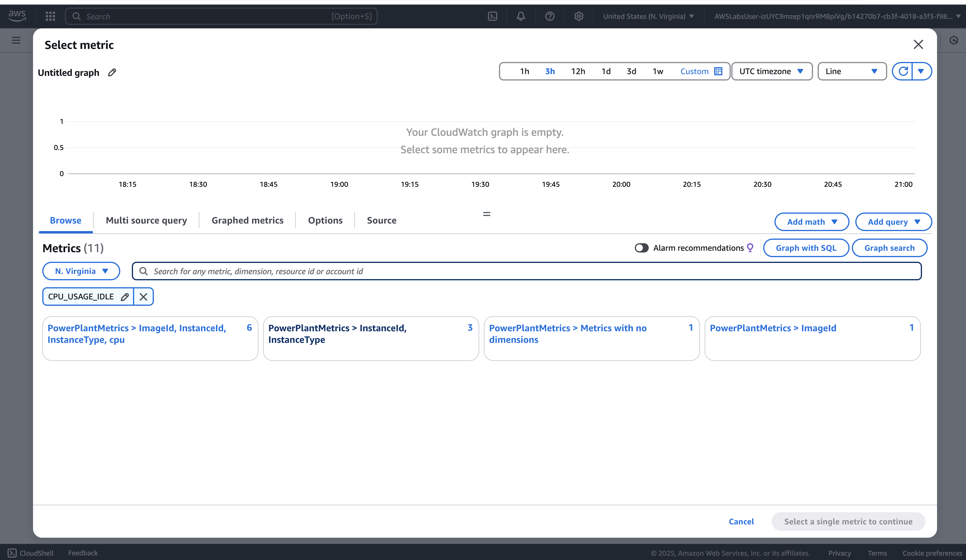The width and height of the screenshot is (966, 560).
Task: Open the Line graph type dropdown
Action: click(x=852, y=71)
